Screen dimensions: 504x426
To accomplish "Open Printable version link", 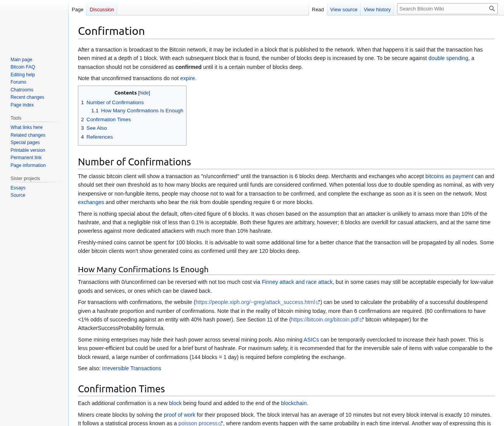I will (x=28, y=150).
